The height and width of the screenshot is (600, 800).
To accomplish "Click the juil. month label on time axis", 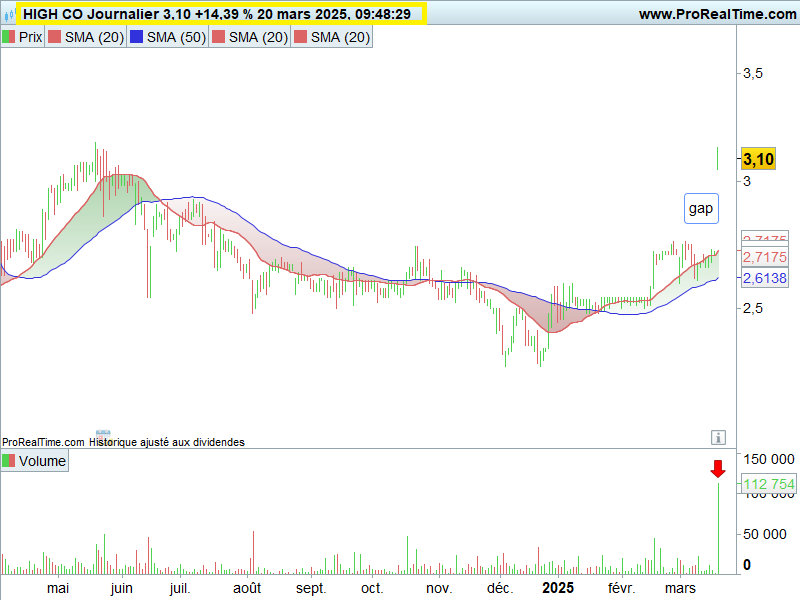I will tap(180, 588).
